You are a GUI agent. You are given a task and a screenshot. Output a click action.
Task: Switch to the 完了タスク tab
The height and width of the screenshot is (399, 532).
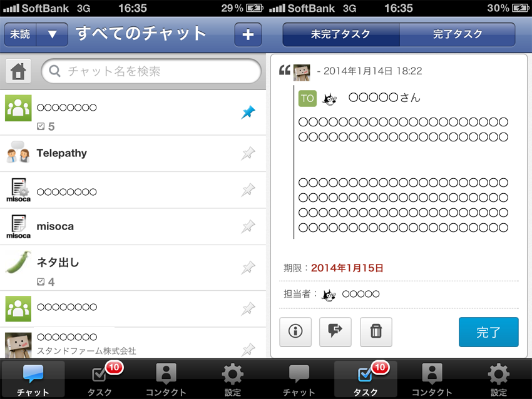[458, 34]
